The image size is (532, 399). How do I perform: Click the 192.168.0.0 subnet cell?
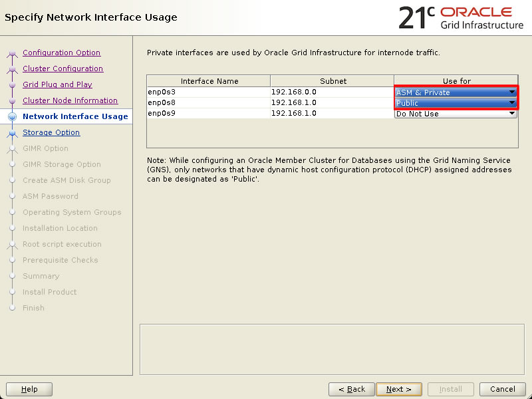tap(332, 92)
